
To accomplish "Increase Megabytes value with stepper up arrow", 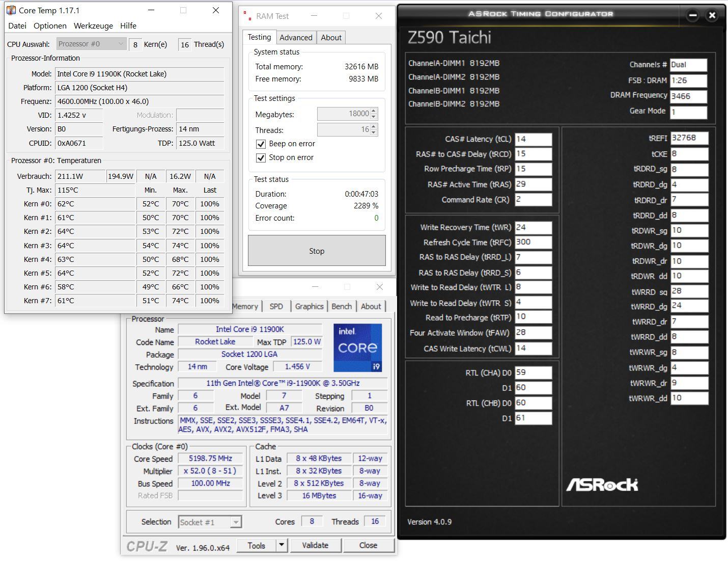I will 374,111.
